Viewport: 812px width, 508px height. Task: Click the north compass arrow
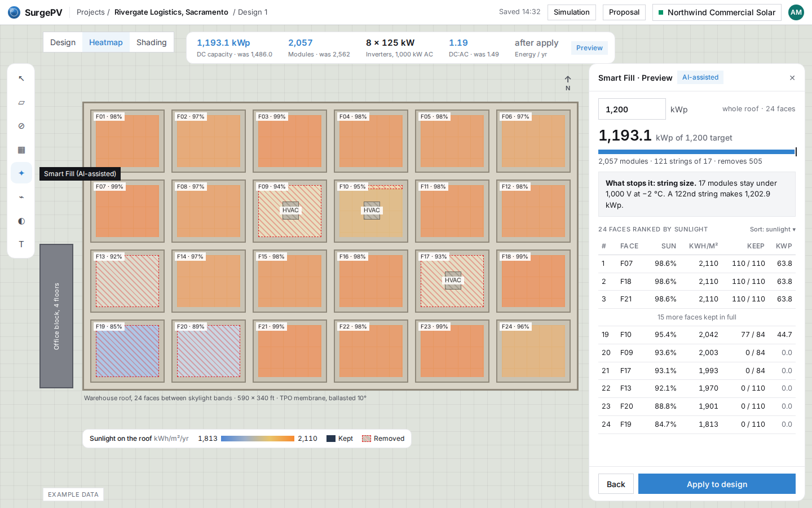coord(568,83)
